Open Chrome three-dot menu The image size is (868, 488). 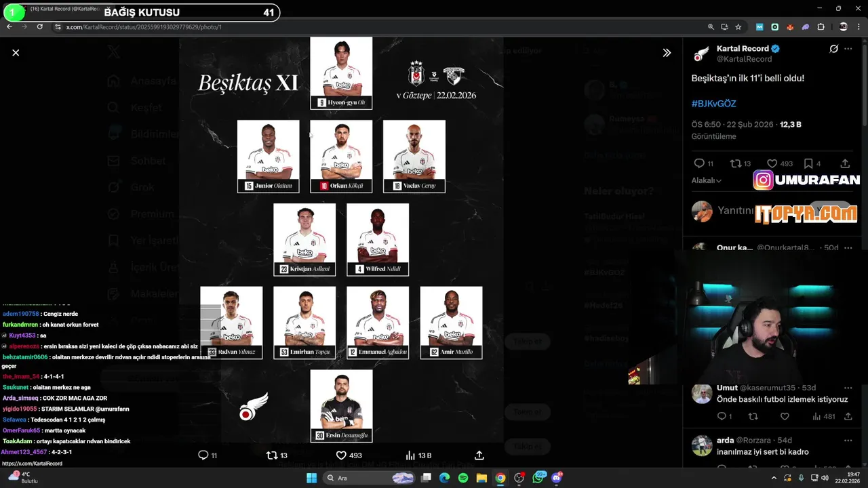click(x=859, y=26)
